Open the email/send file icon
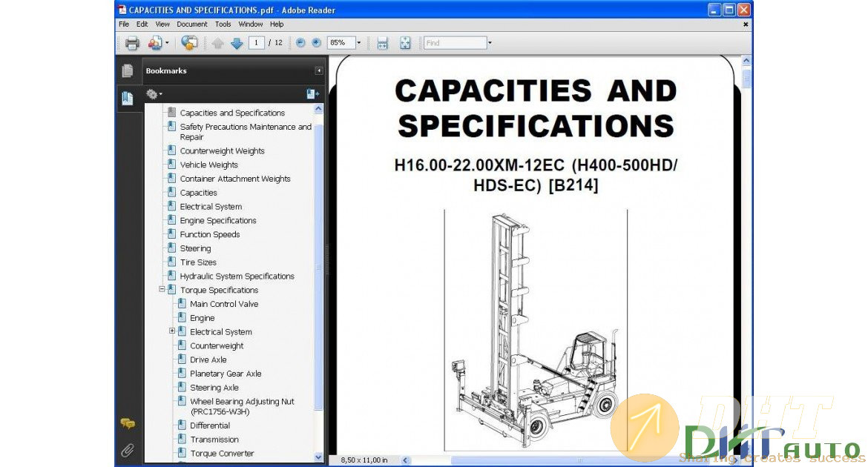The image size is (868, 467). pyautogui.click(x=189, y=42)
